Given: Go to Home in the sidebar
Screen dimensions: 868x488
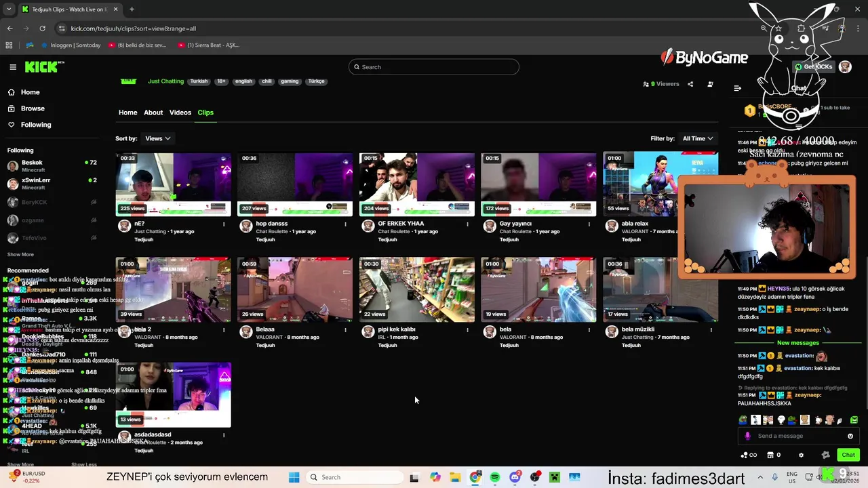Looking at the screenshot, I should tap(30, 92).
